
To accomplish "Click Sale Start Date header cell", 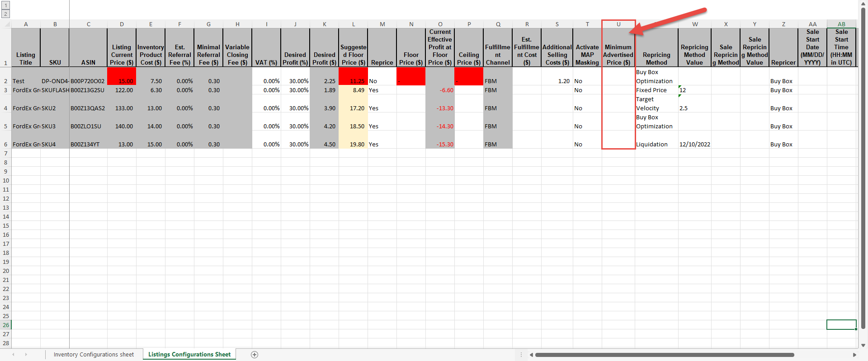I will point(812,47).
